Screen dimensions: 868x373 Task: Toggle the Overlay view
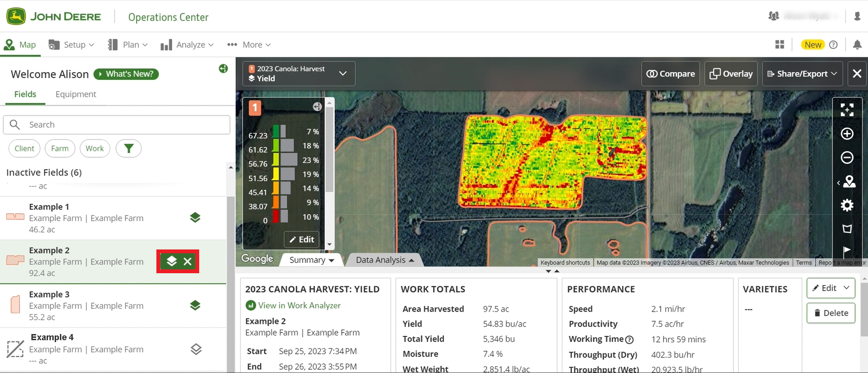(x=731, y=74)
